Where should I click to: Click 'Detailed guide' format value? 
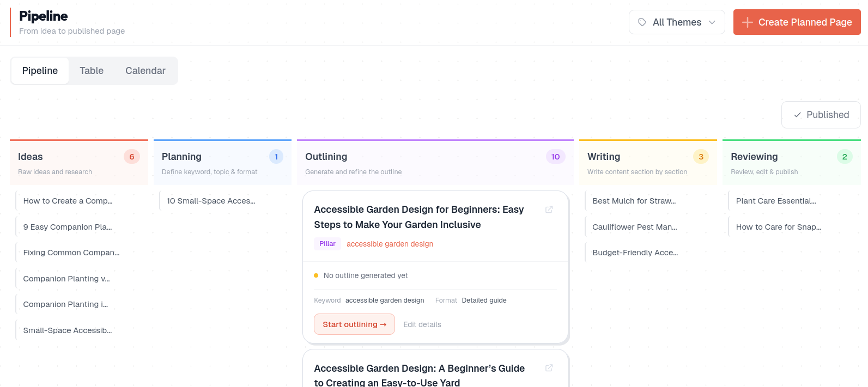click(484, 300)
